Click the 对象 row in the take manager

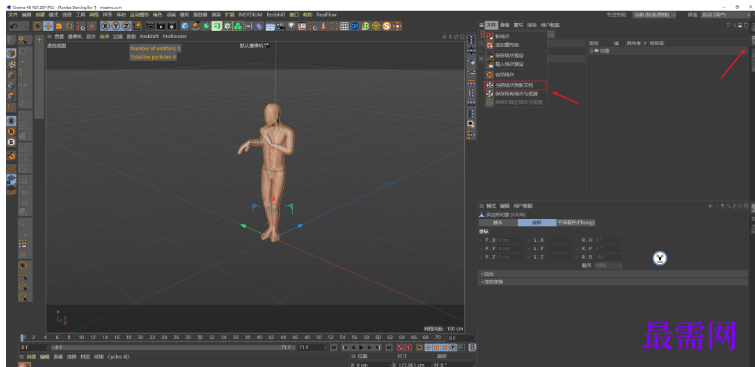coord(668,51)
